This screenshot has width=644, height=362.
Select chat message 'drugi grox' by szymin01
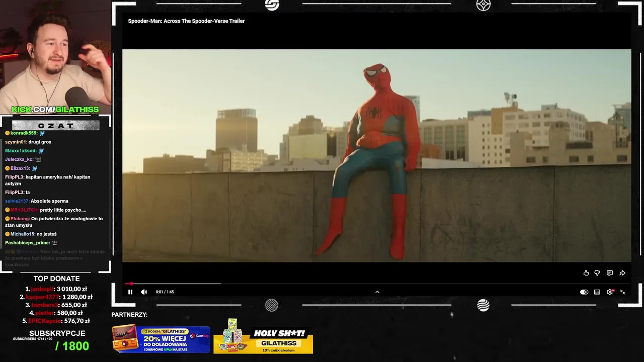[40, 142]
